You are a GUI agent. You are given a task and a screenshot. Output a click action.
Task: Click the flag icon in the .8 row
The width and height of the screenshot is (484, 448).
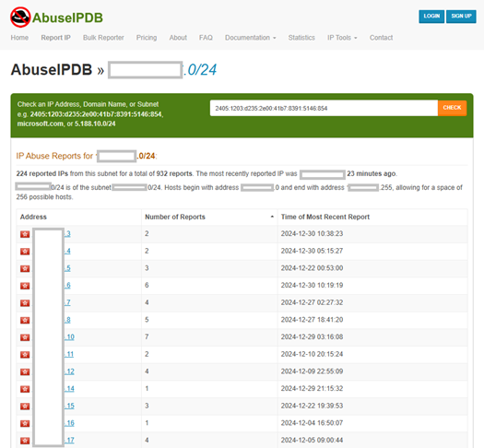click(25, 320)
